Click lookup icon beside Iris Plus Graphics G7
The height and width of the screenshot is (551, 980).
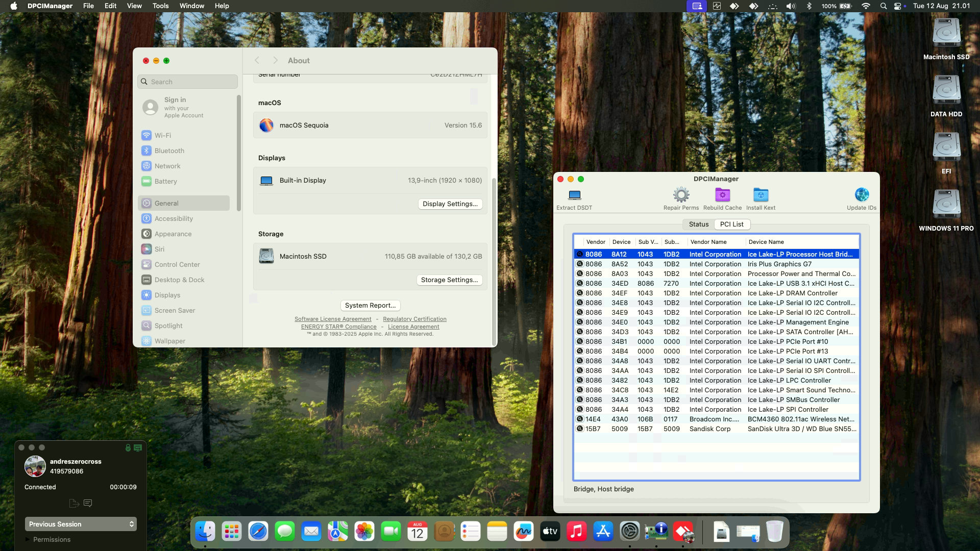point(580,264)
